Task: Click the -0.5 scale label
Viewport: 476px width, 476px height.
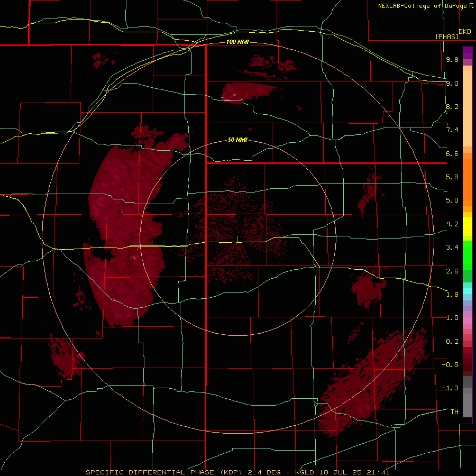Action: pyautogui.click(x=450, y=365)
